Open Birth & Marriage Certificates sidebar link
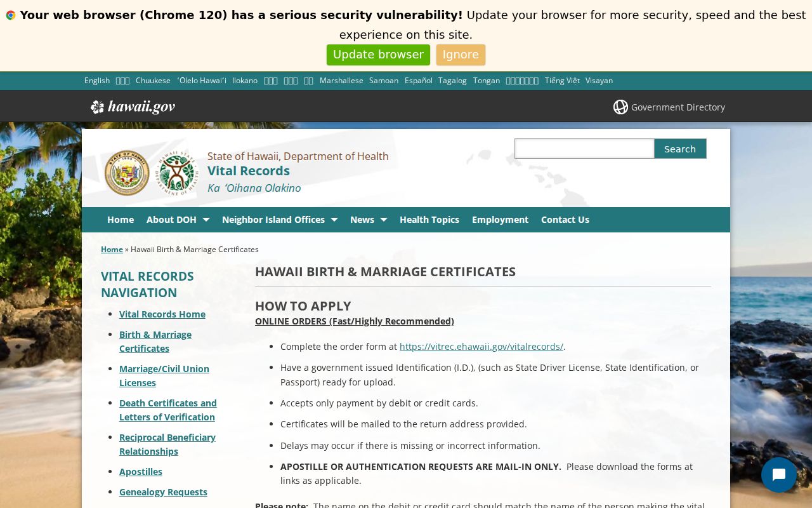Viewport: 812px width, 508px height. (x=155, y=342)
